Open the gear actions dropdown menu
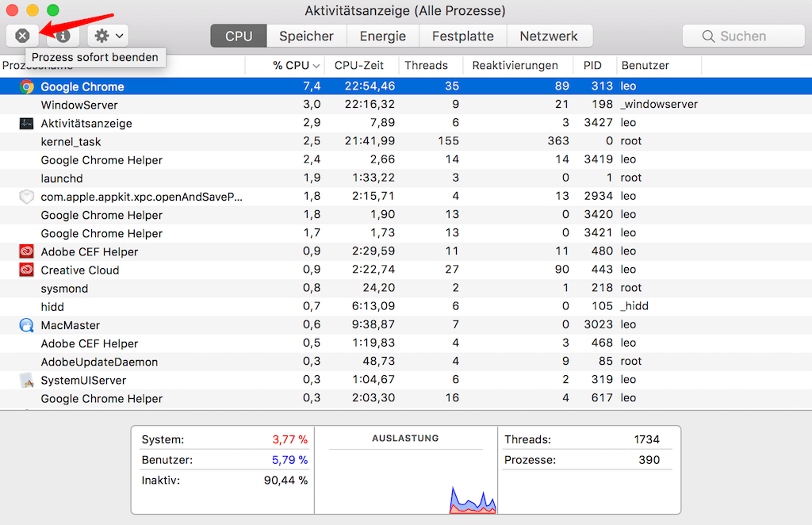The image size is (812, 525). (x=108, y=36)
